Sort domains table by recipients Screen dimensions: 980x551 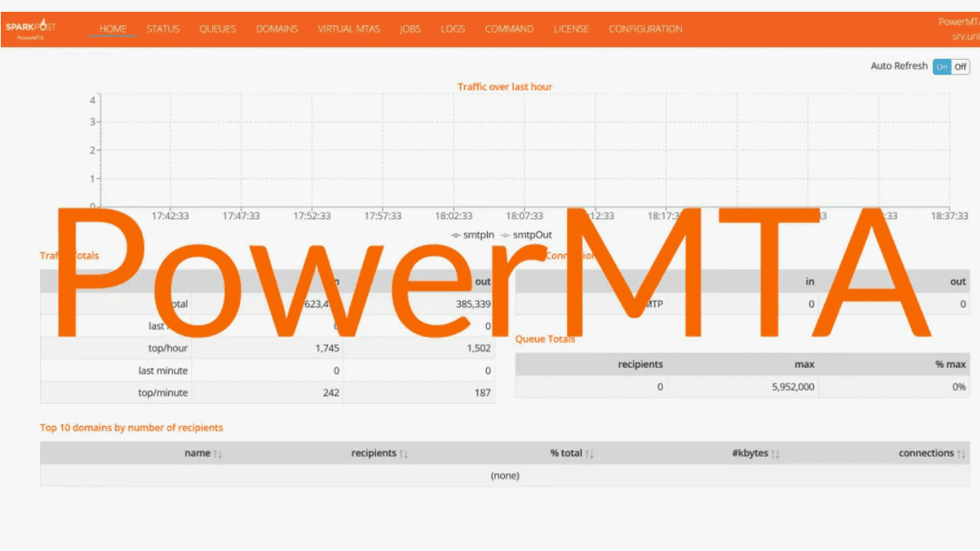(380, 454)
